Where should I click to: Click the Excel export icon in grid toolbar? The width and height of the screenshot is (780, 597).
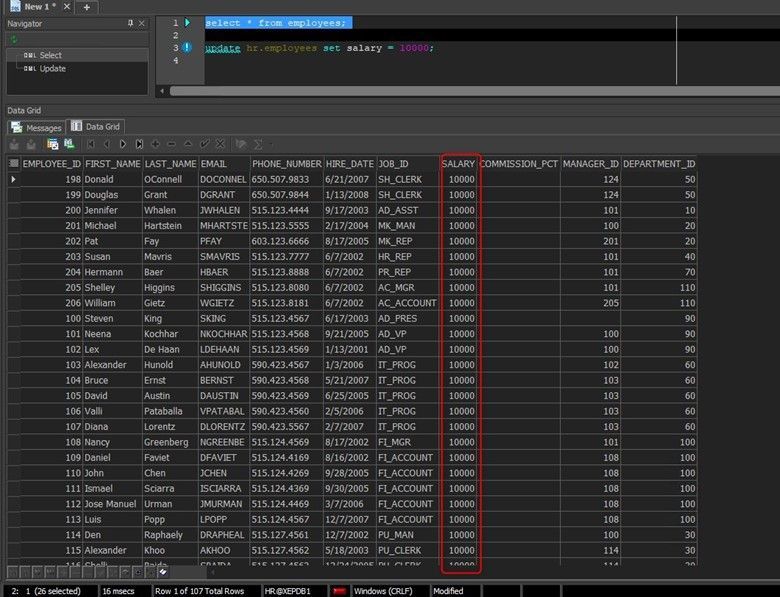[x=69, y=144]
